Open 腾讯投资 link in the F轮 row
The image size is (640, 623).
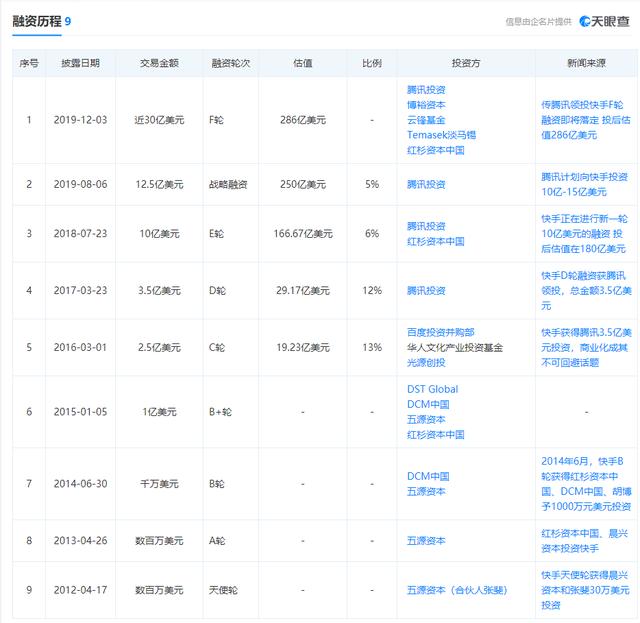(426, 90)
